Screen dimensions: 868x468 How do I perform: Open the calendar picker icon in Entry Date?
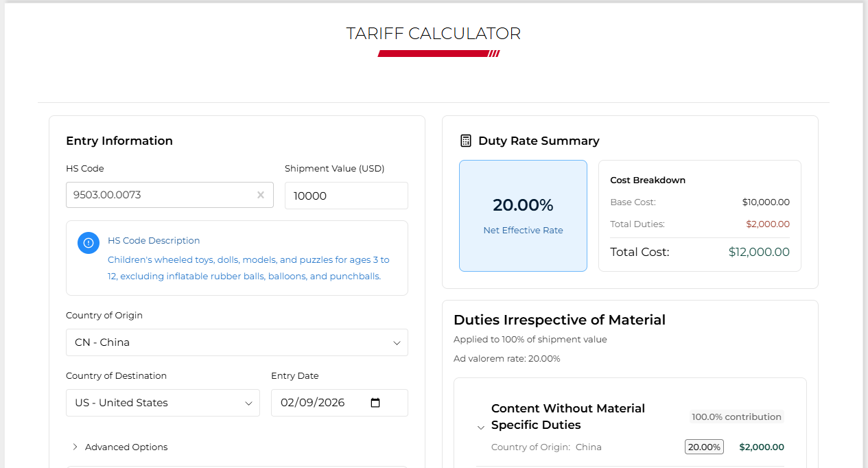tap(375, 403)
